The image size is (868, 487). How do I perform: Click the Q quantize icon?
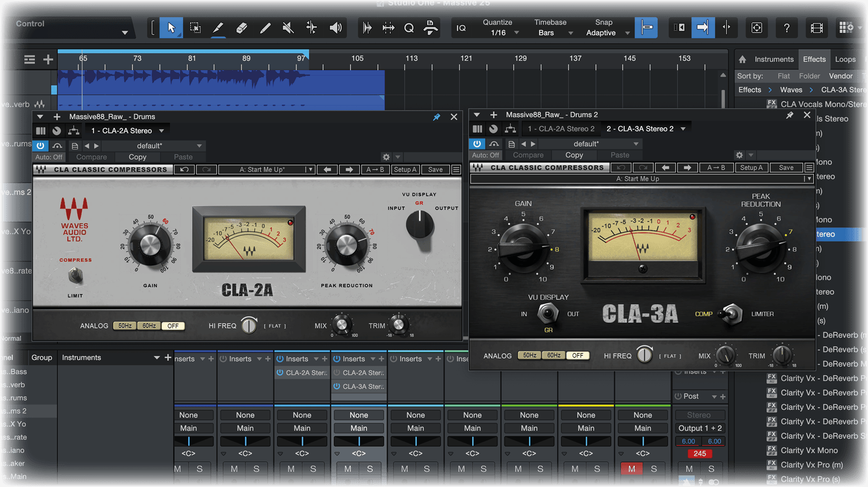pos(409,28)
